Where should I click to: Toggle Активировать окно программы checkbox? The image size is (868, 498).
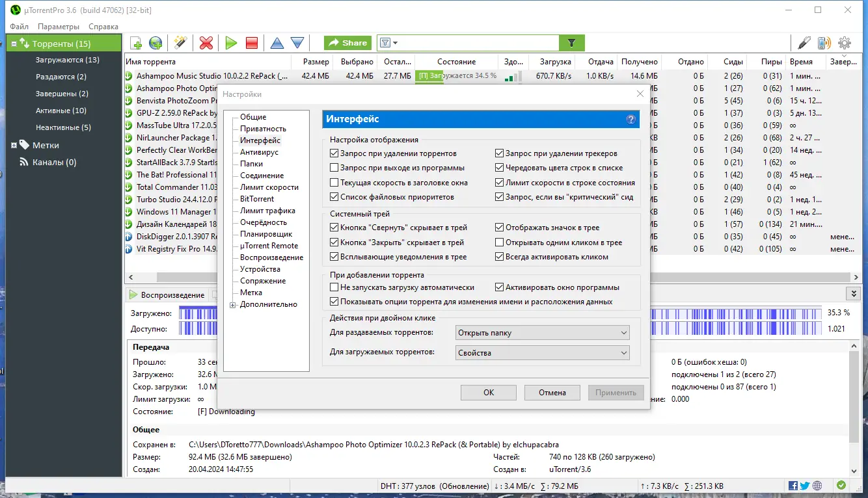[x=500, y=287]
